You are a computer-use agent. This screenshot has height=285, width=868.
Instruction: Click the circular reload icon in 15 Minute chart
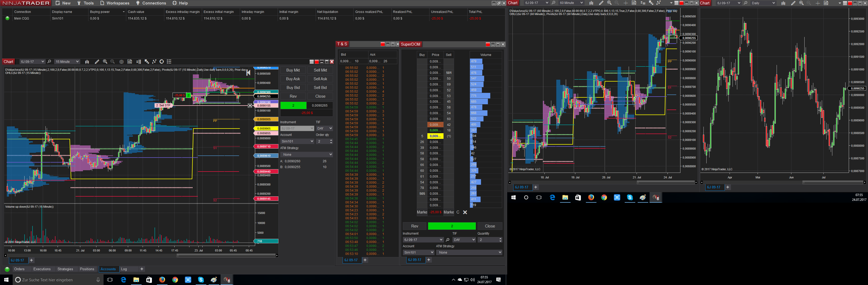[x=162, y=61]
